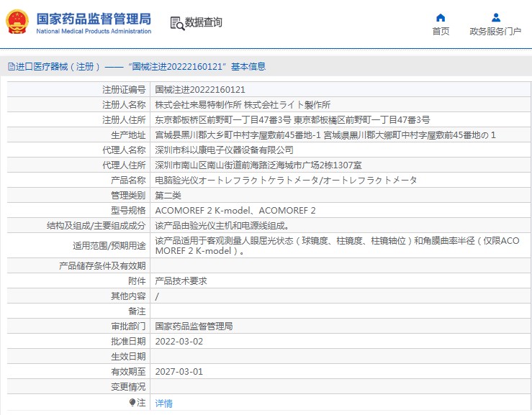
Task: Click the document icon before 进口医疗器械
Action: pyautogui.click(x=11, y=67)
